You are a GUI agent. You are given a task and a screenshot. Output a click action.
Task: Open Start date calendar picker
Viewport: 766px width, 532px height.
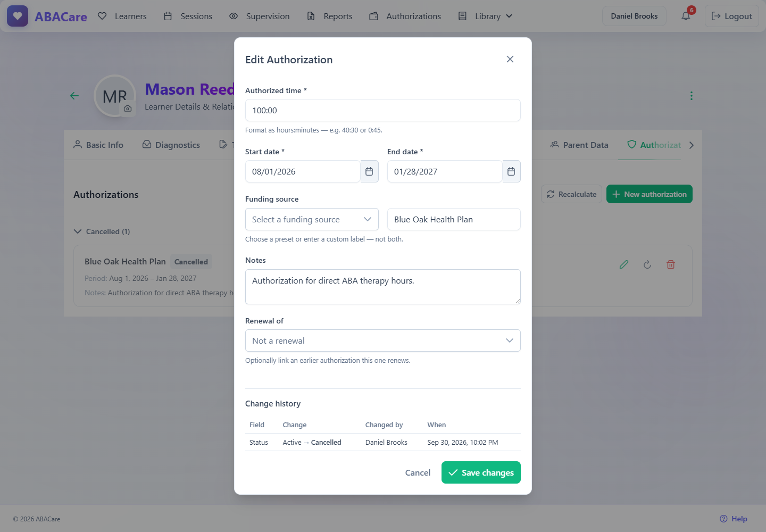[369, 171]
